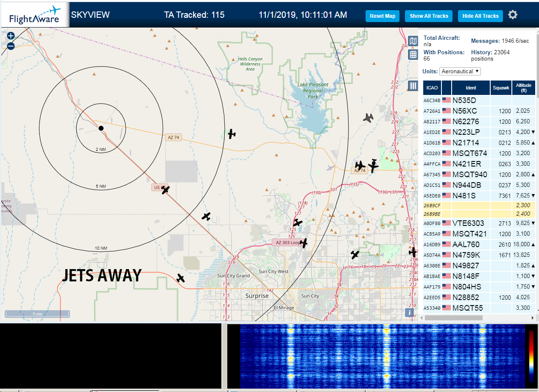539x392 pixels.
Task: Select the N49827 aircraft row
Action: click(479, 266)
